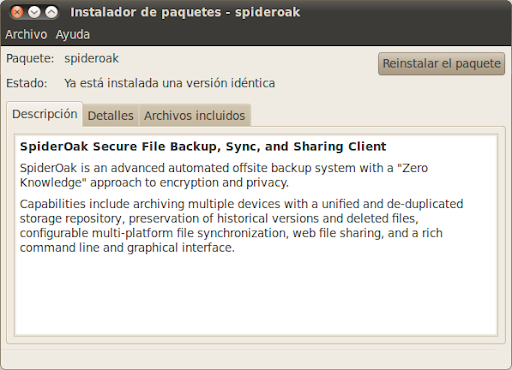Click the SpiderOak bold description heading
This screenshot has width=512, height=370.
pyautogui.click(x=203, y=146)
